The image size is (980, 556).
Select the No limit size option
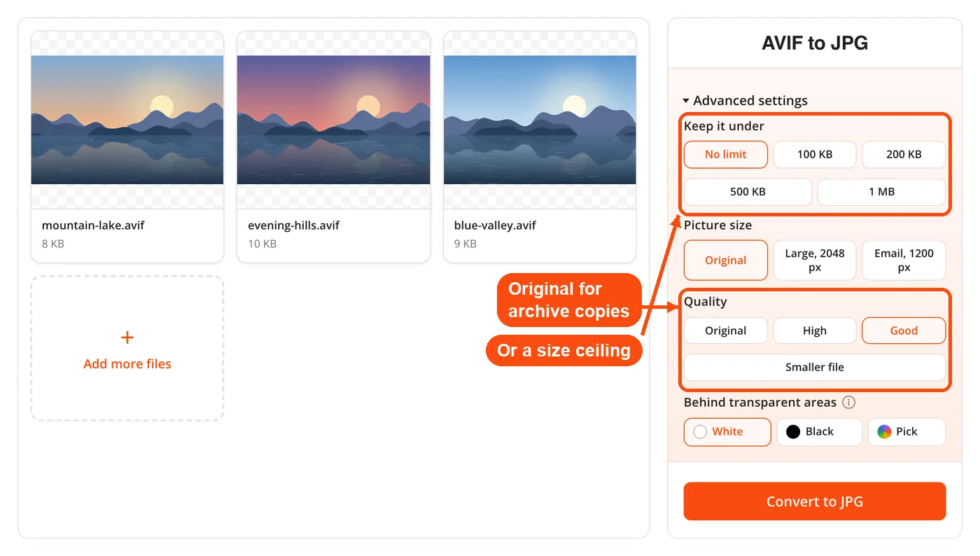tap(726, 155)
